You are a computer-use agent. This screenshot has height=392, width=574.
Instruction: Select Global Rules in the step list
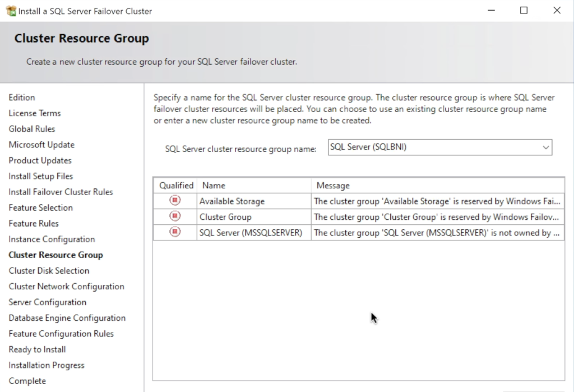pyautogui.click(x=32, y=129)
